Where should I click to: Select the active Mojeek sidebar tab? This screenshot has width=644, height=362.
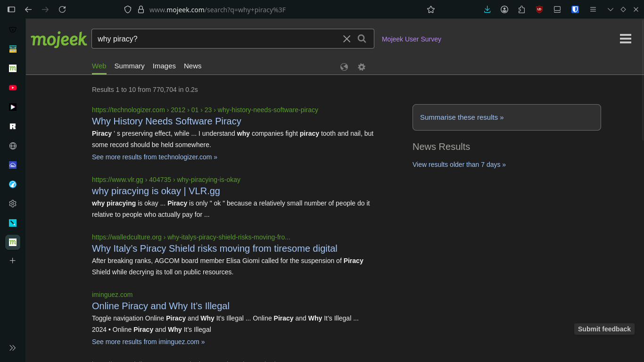click(13, 242)
